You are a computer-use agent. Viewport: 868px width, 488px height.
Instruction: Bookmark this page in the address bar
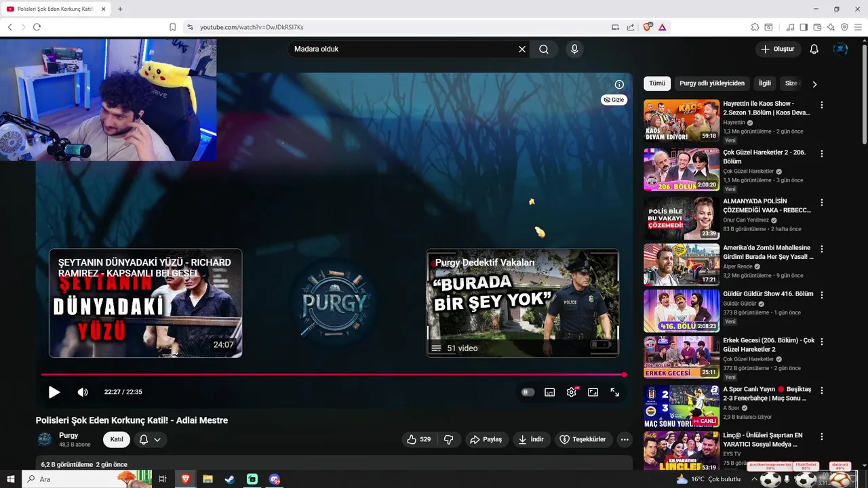pos(172,27)
